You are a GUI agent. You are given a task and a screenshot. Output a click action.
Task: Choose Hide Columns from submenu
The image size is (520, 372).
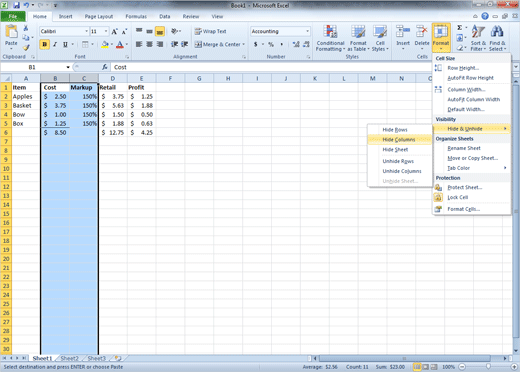pyautogui.click(x=399, y=139)
